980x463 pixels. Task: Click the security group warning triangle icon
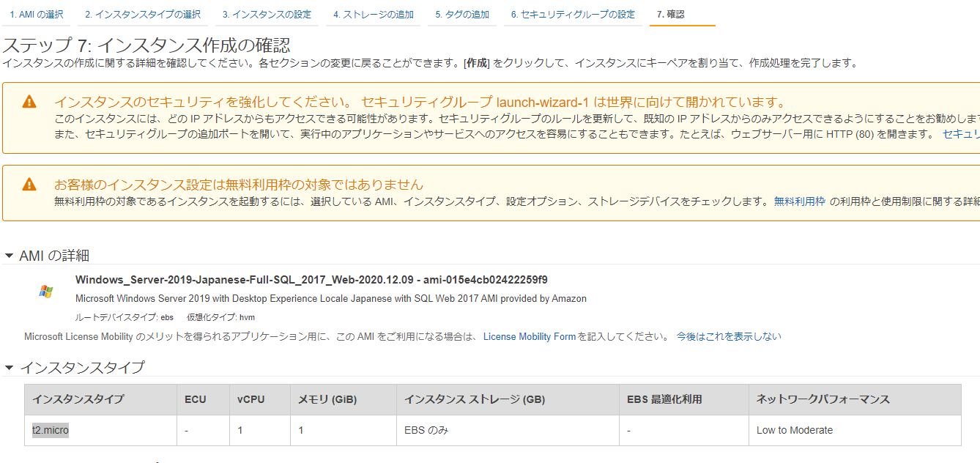pos(29,102)
